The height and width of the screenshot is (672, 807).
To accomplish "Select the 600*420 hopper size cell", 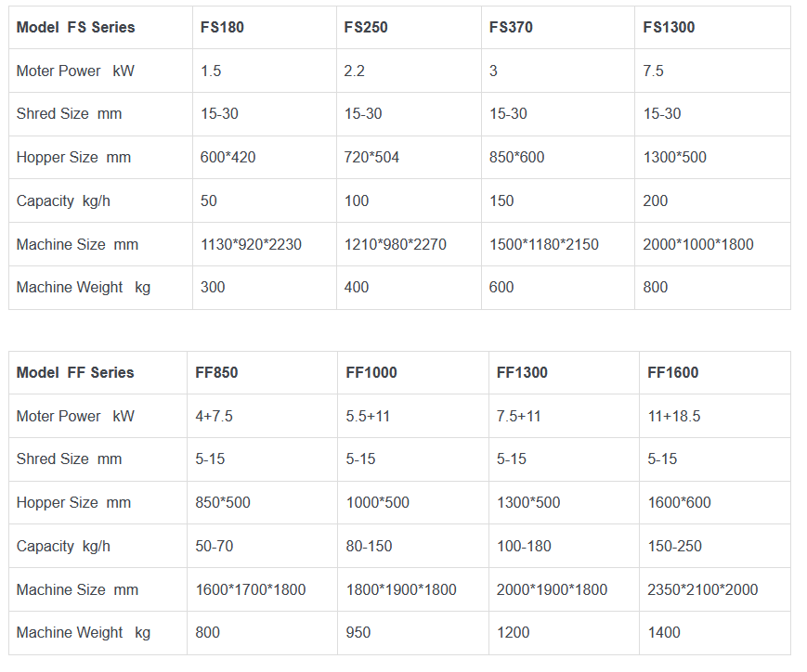I will (228, 157).
